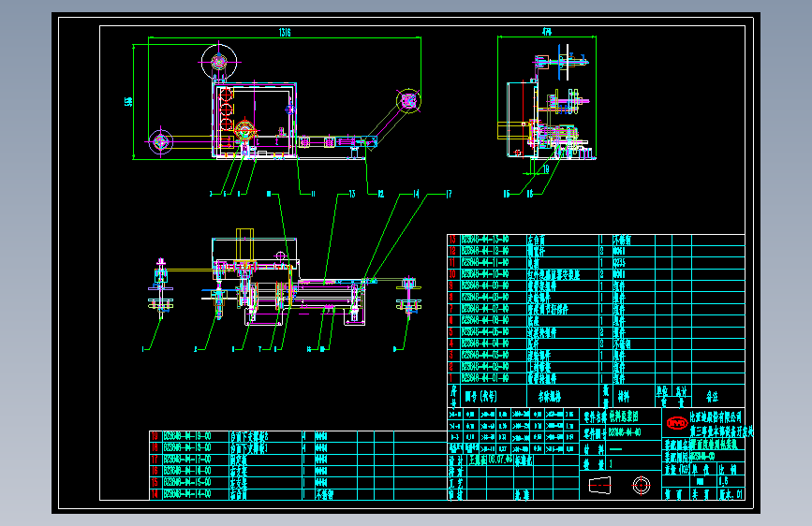The height and width of the screenshot is (526, 812).
Task: Click red item number "10" in parts list
Action: point(452,274)
